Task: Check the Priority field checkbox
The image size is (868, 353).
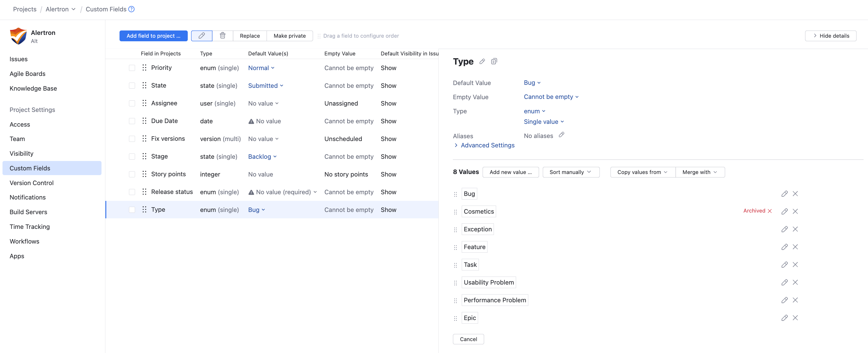Action: 132,68
